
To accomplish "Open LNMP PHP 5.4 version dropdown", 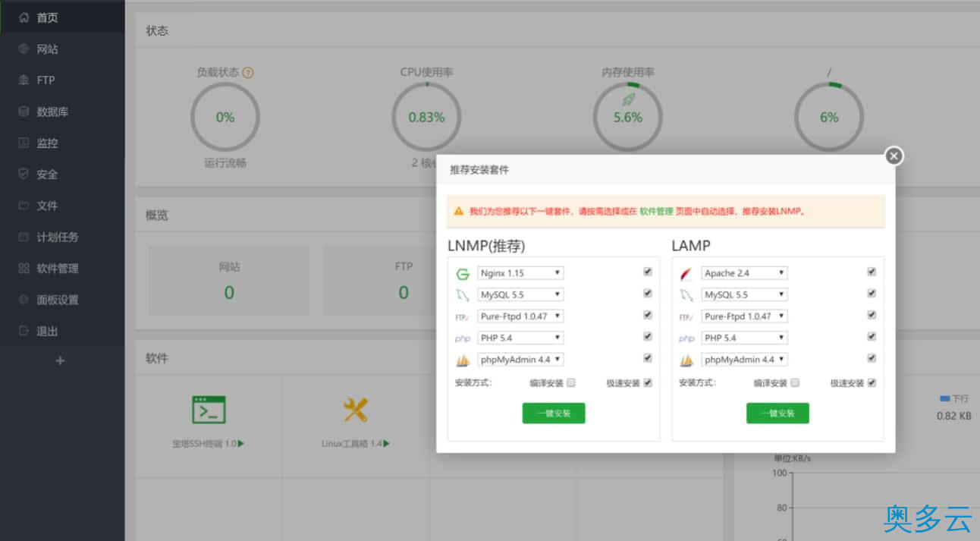I will tap(520, 338).
